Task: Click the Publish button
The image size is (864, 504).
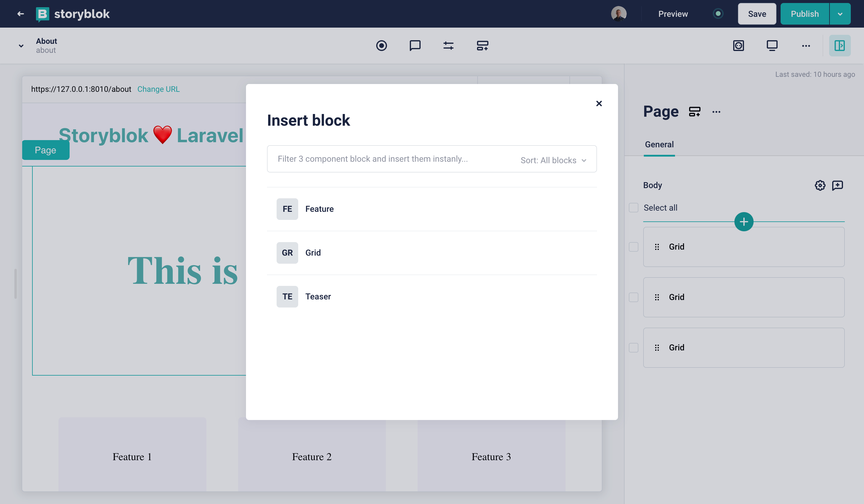Action: click(x=804, y=14)
